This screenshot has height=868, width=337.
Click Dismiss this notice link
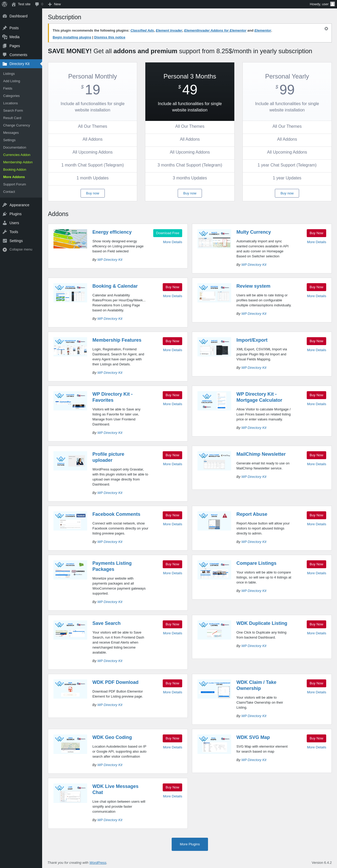(x=110, y=37)
